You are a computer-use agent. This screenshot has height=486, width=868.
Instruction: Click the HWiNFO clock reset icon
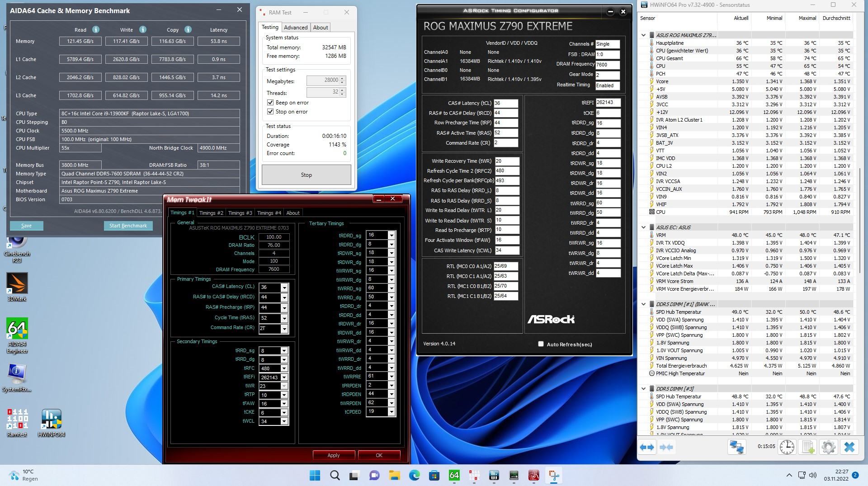click(787, 447)
